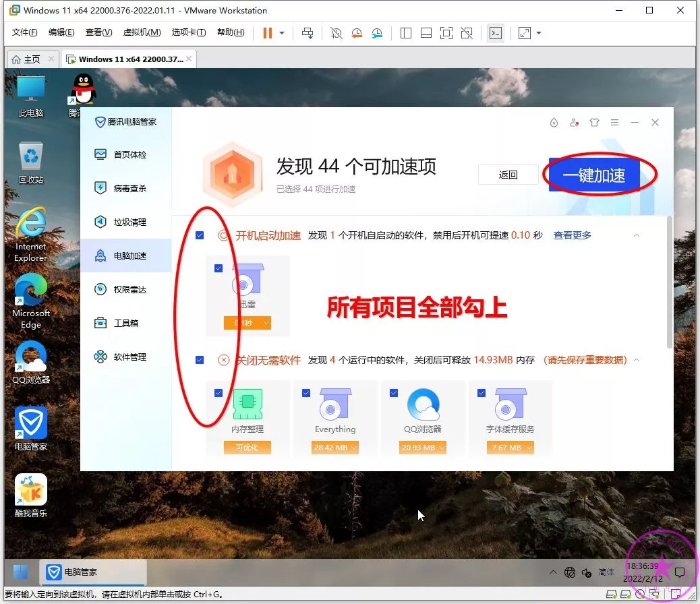Viewport: 700px width, 604px height.
Task: Collapse the 开机启动加速 section chevron
Action: coord(635,235)
